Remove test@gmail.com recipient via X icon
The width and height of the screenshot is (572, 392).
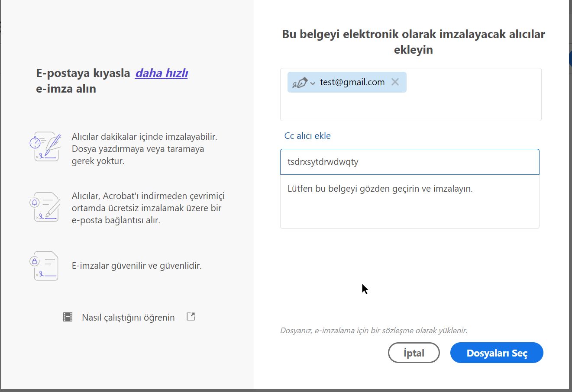coord(394,82)
